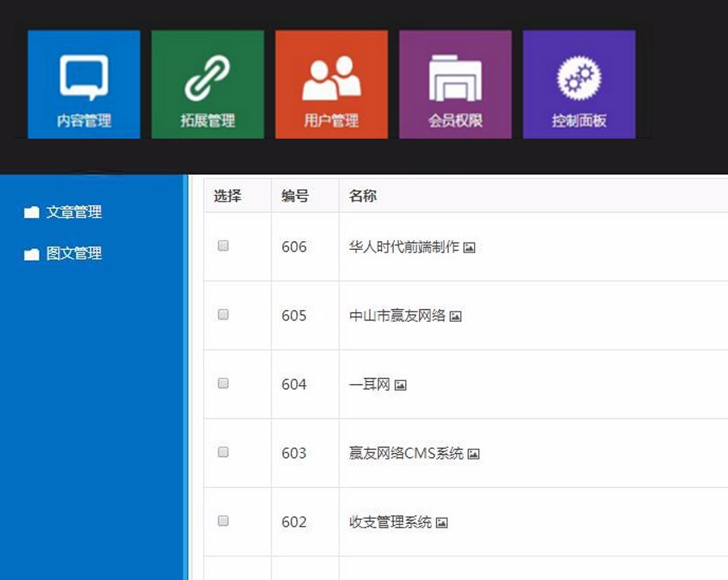Open the image icon next to 中山市赢友网络
Image resolution: width=728 pixels, height=580 pixels.
[456, 316]
